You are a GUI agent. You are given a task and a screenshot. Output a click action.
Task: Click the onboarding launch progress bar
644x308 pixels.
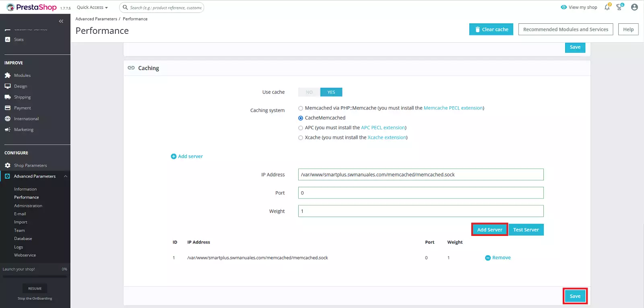[x=35, y=277]
